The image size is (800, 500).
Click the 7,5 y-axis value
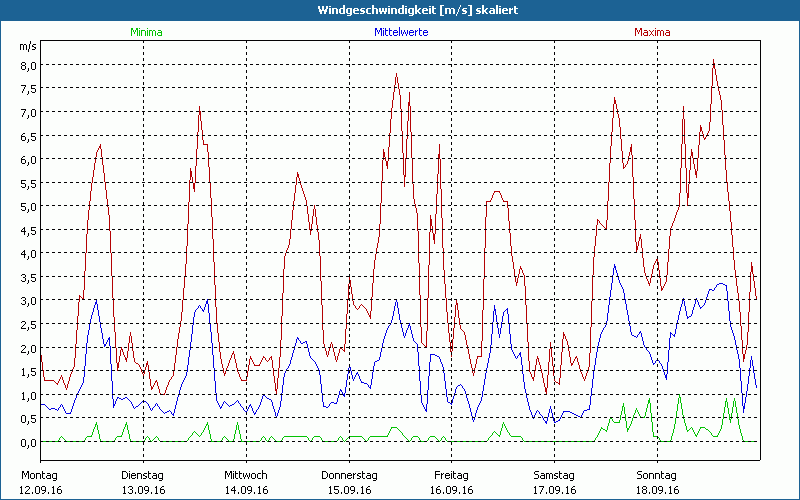pos(28,89)
